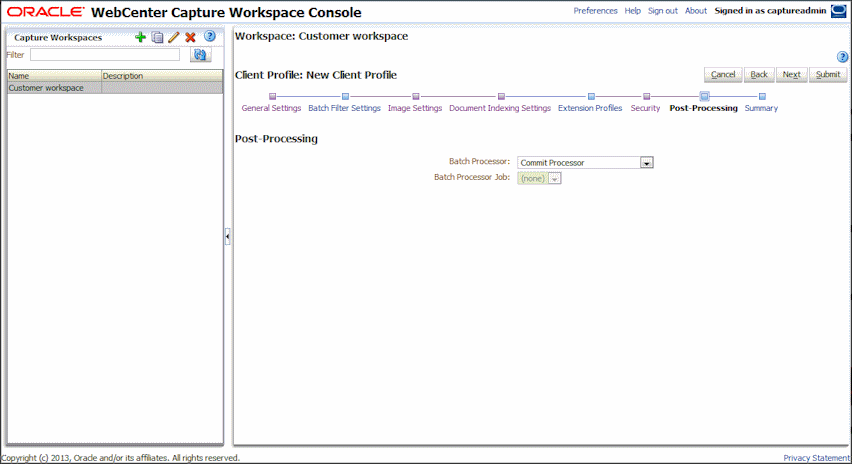The image size is (852, 464).
Task: Click the monitor icon next to captureadmin
Action: [838, 11]
